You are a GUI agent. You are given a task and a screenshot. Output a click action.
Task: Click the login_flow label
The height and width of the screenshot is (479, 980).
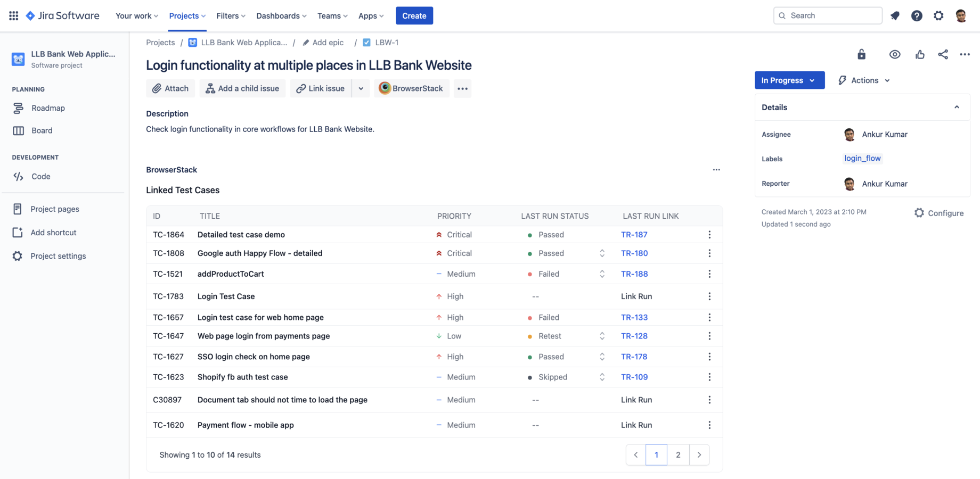pyautogui.click(x=862, y=159)
